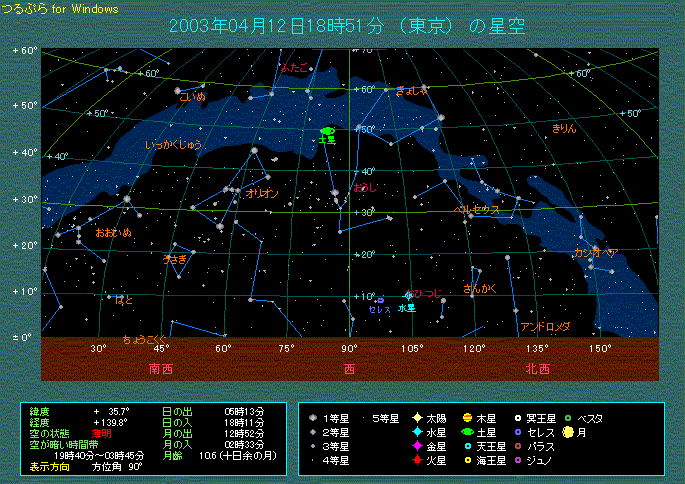685x484 pixels.
Task: Click the 1等星 magnitude legend star
Action: pyautogui.click(x=314, y=418)
